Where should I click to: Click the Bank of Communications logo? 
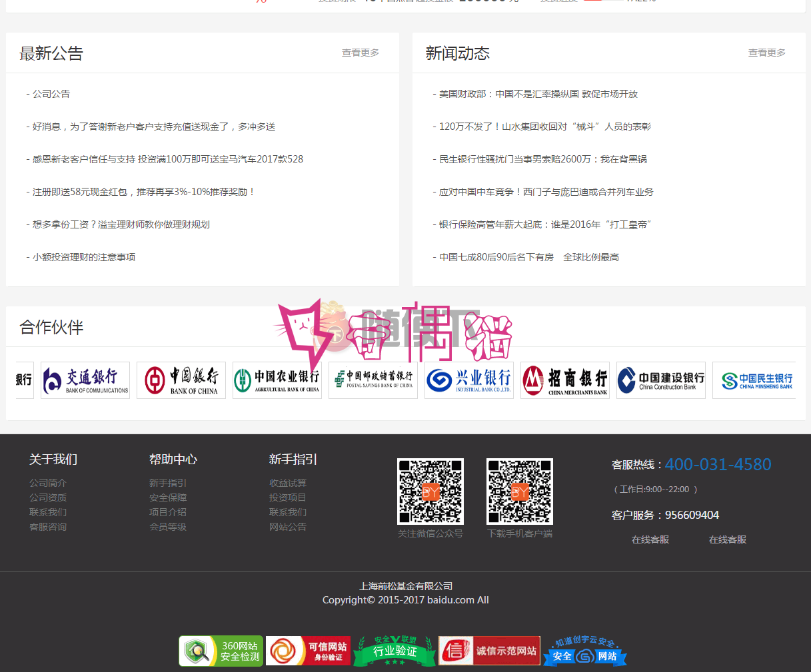(x=85, y=380)
